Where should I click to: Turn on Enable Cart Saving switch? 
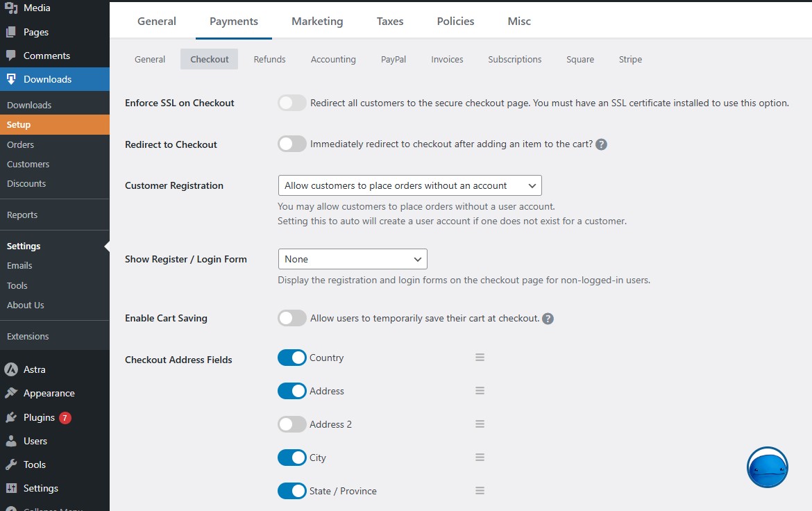pos(292,318)
